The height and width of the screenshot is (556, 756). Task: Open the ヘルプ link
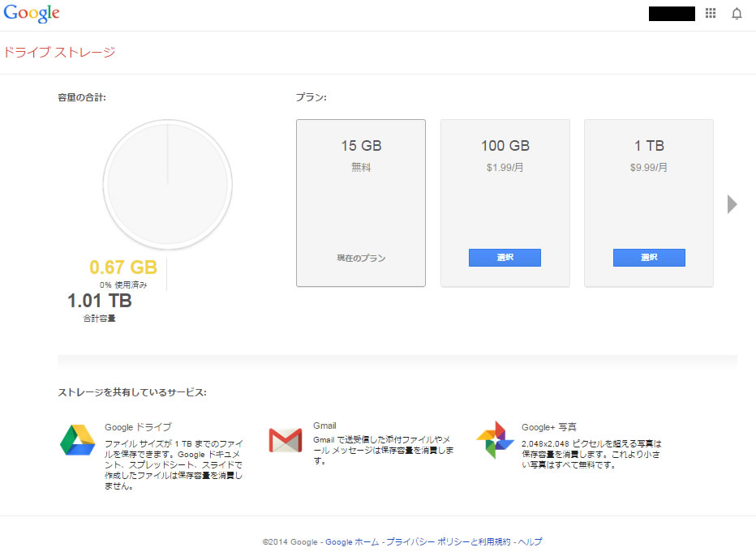coord(531,541)
